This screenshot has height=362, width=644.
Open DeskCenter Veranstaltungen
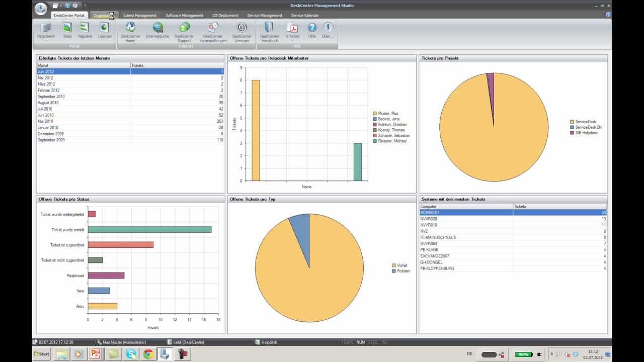pos(213,30)
